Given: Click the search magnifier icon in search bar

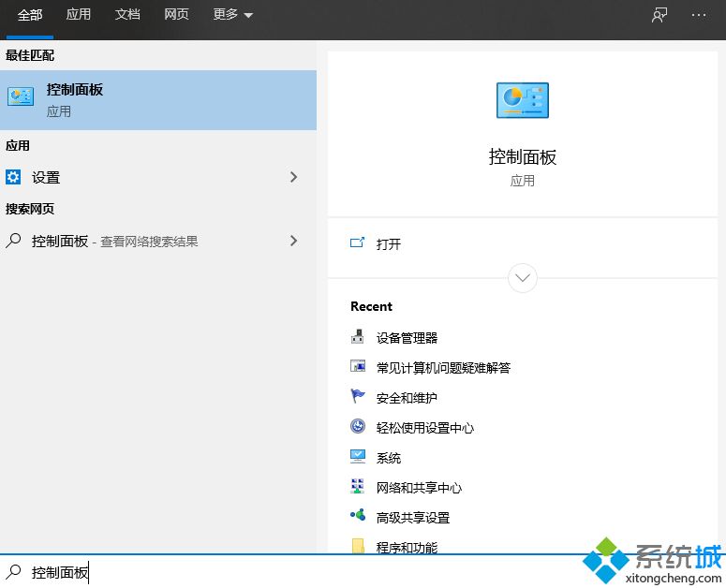Looking at the screenshot, I should (13, 572).
